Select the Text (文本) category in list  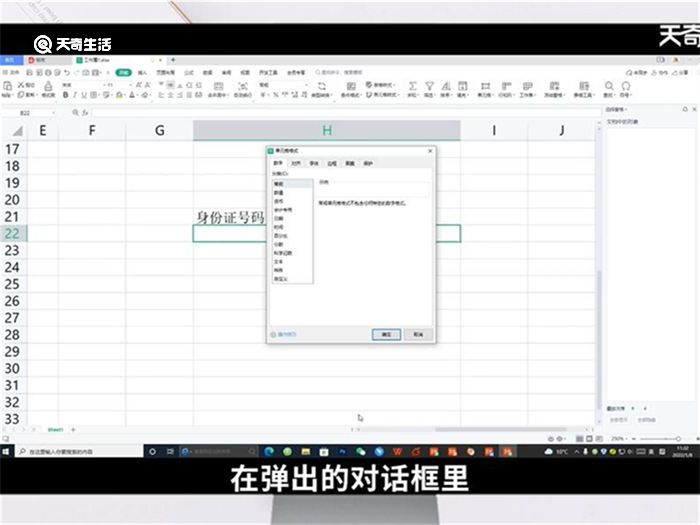292,262
